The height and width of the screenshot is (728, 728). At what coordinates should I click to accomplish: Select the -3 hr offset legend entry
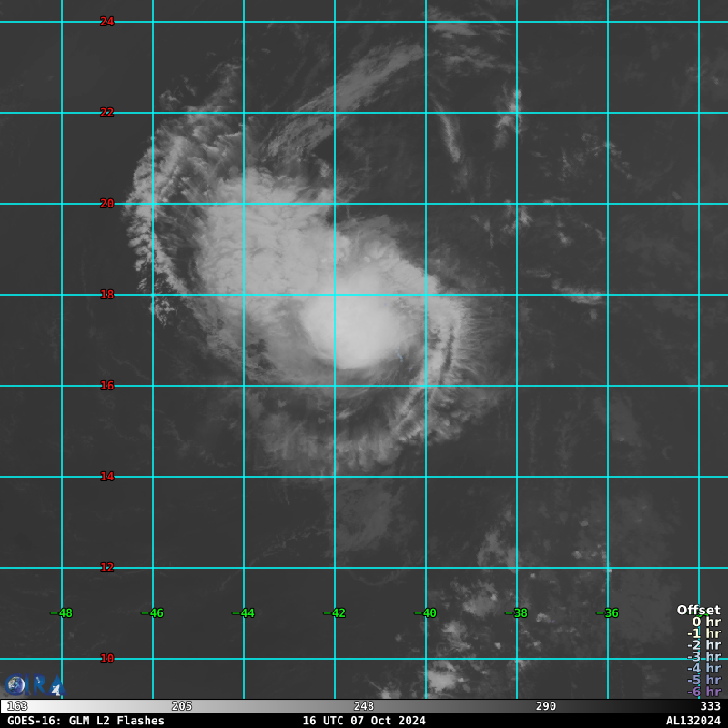[703, 657]
